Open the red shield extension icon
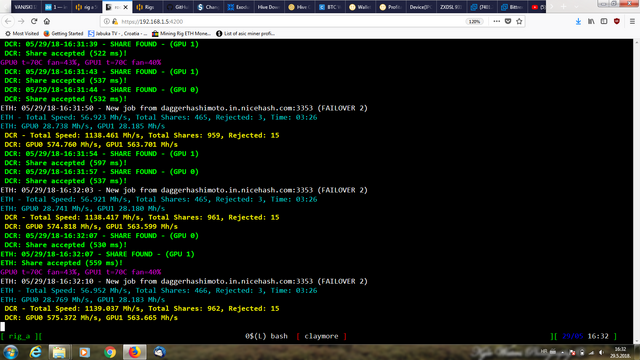The height and width of the screenshot is (360, 640). pos(617,21)
